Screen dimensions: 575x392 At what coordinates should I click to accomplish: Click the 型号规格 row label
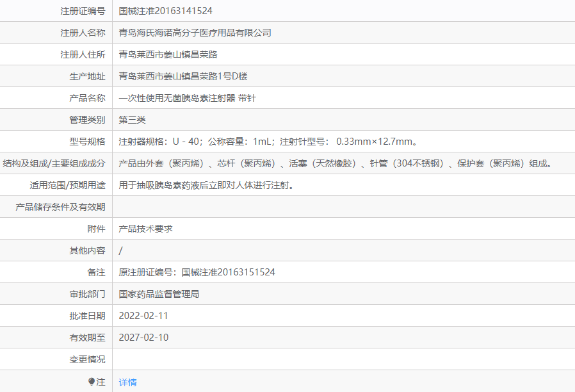point(87,142)
